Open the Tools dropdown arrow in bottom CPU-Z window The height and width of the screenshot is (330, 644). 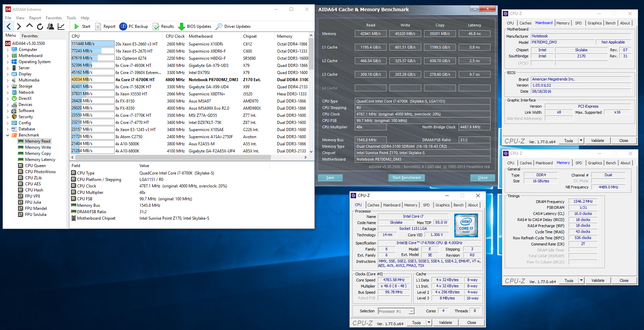point(429,323)
